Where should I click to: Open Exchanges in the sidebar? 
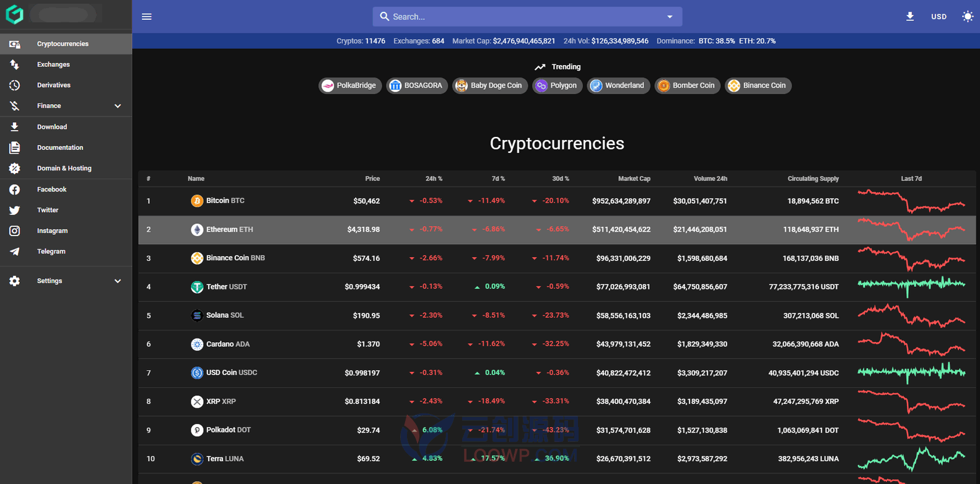66,64
